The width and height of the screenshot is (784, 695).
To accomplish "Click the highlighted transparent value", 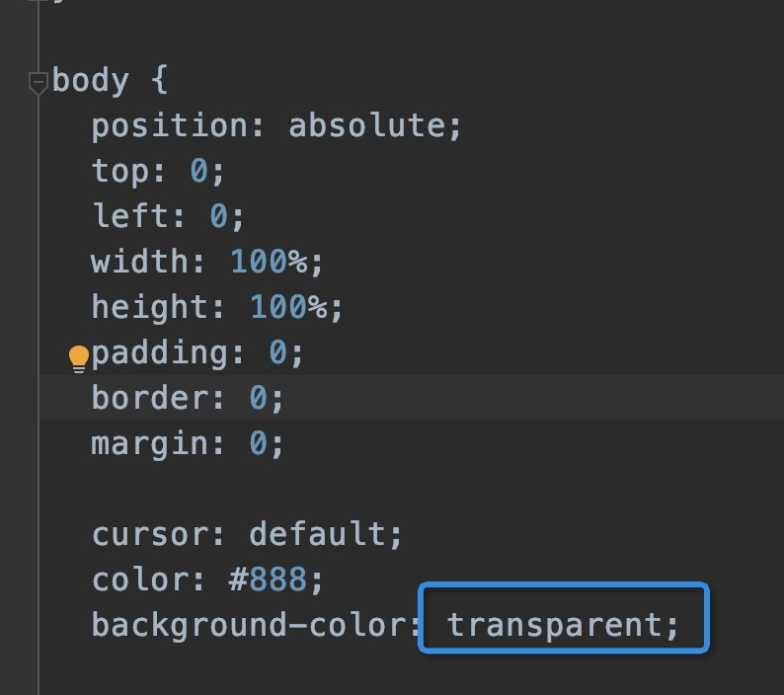I will 554,625.
